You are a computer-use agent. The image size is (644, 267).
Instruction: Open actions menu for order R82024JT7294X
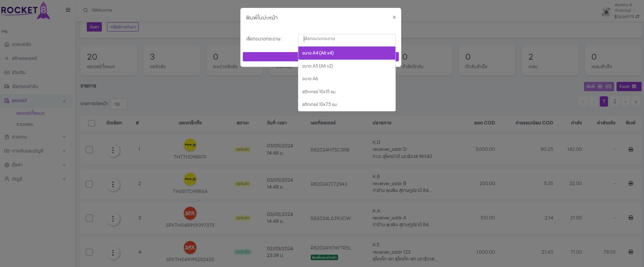[113, 184]
